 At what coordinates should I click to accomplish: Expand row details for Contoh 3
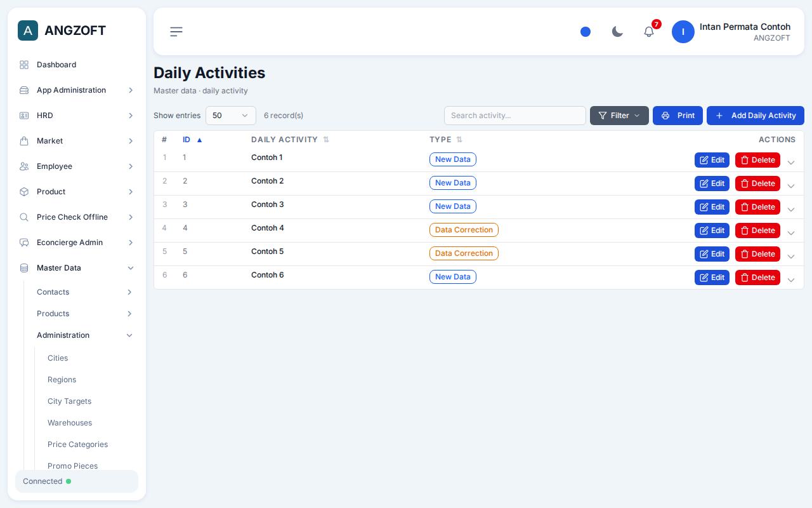(x=791, y=210)
